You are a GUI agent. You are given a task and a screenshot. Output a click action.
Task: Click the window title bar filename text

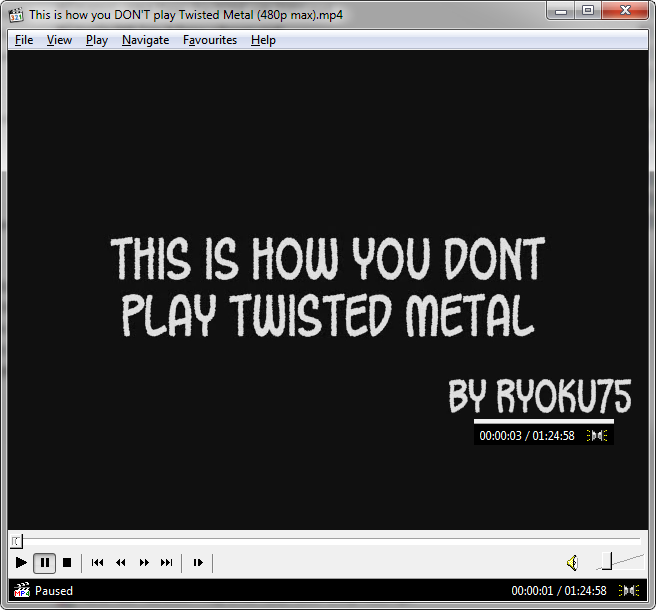186,15
